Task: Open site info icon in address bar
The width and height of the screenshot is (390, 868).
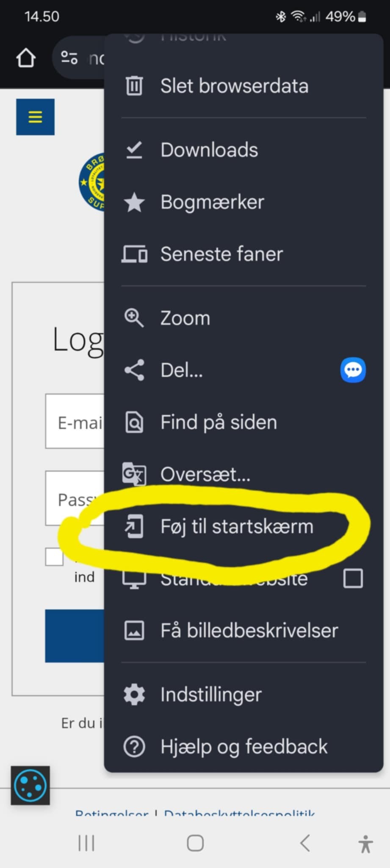Action: coord(69,58)
